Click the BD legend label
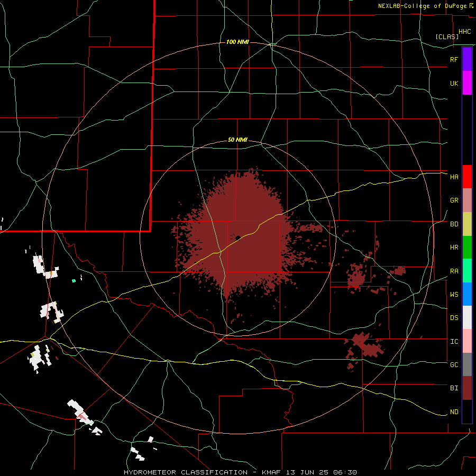 point(454,224)
